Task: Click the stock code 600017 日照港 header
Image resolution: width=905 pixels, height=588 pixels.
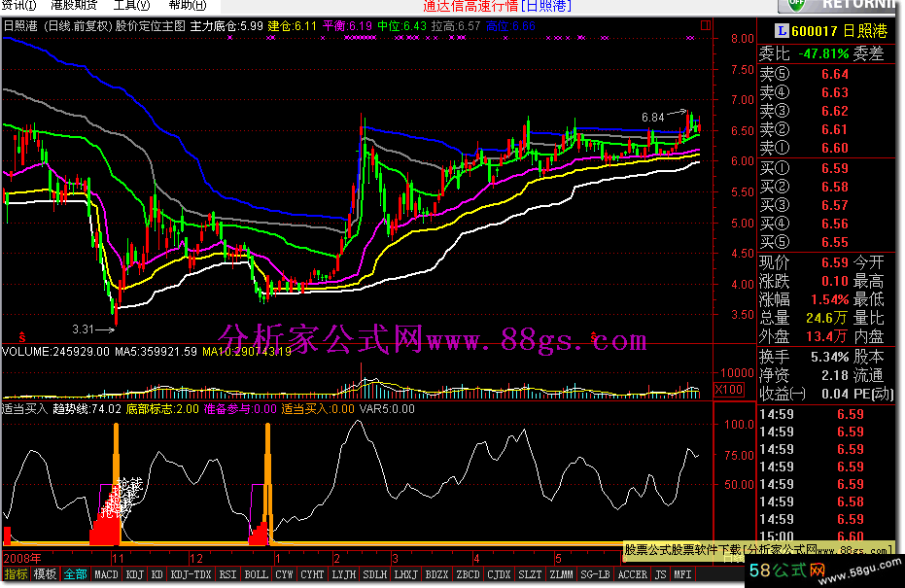Action: (x=839, y=30)
